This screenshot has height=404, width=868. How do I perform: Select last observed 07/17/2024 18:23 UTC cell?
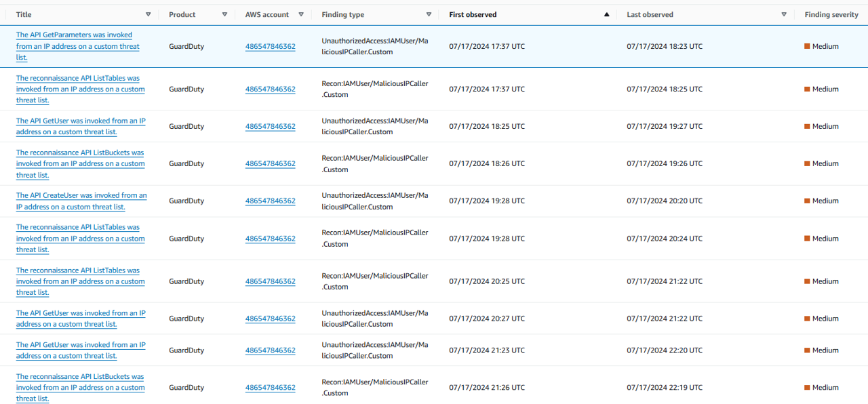(x=665, y=47)
